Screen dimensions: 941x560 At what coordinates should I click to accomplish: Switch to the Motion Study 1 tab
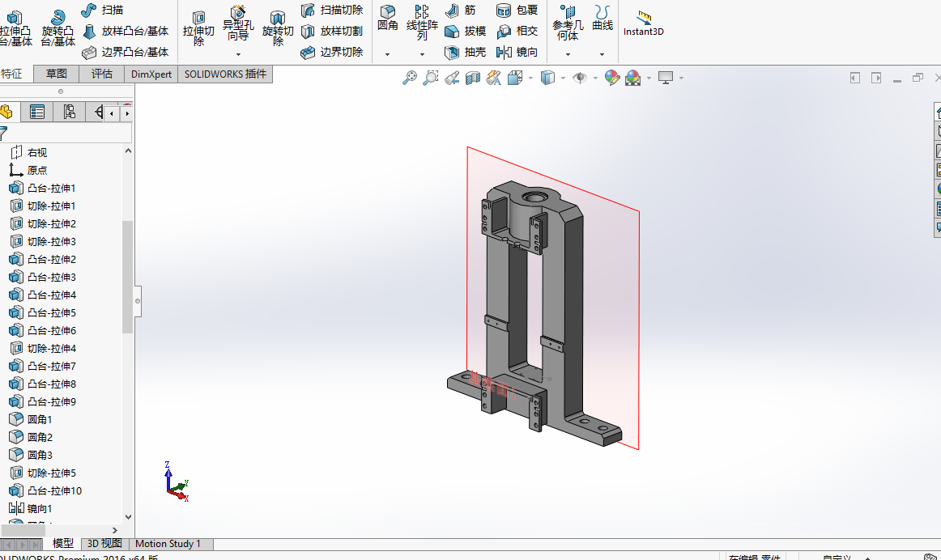(x=168, y=544)
